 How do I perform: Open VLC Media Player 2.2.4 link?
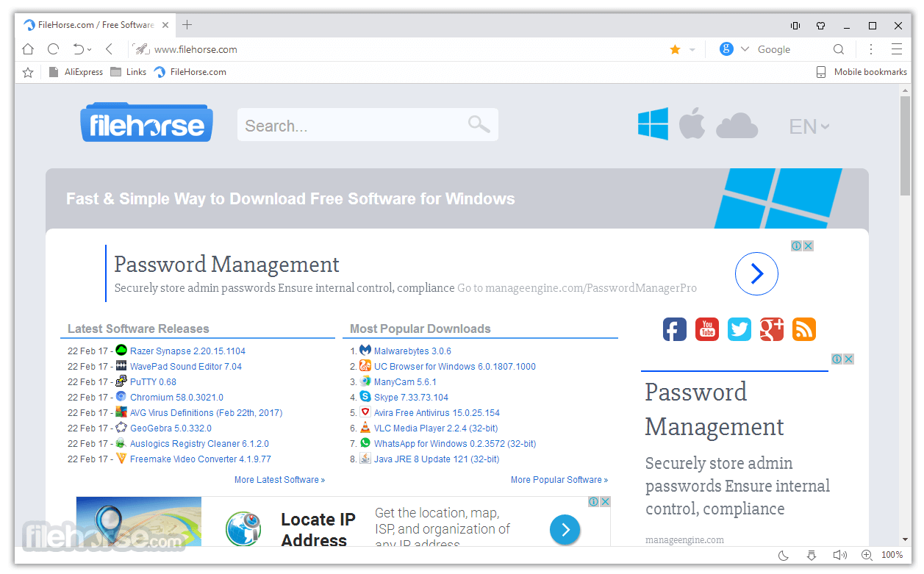(x=436, y=428)
